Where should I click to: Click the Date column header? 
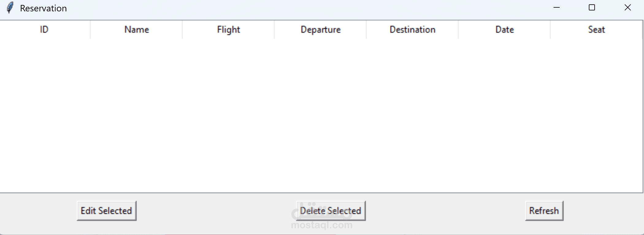(504, 29)
